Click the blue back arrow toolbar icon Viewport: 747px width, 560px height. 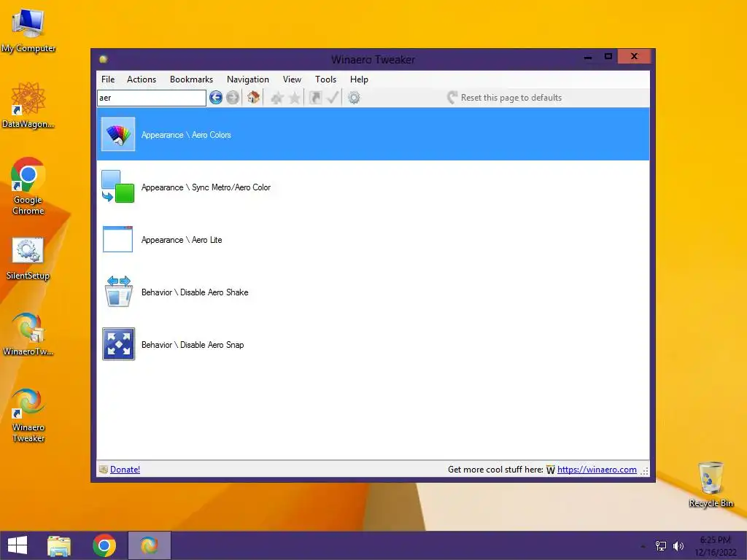[216, 98]
